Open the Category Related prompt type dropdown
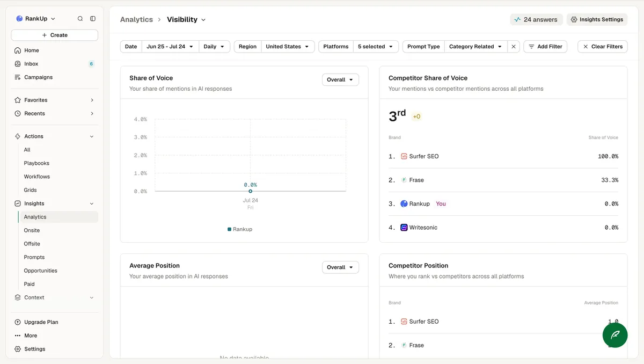This screenshot has height=364, width=644. [475, 47]
